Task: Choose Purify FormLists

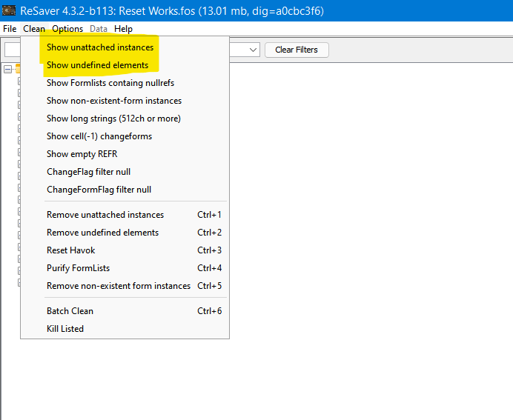Action: click(78, 268)
